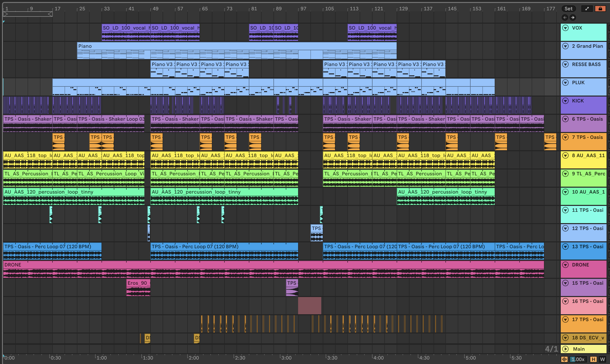The height and width of the screenshot is (364, 610).
Task: Fold the PLUK track arrow icon
Action: pos(565,83)
